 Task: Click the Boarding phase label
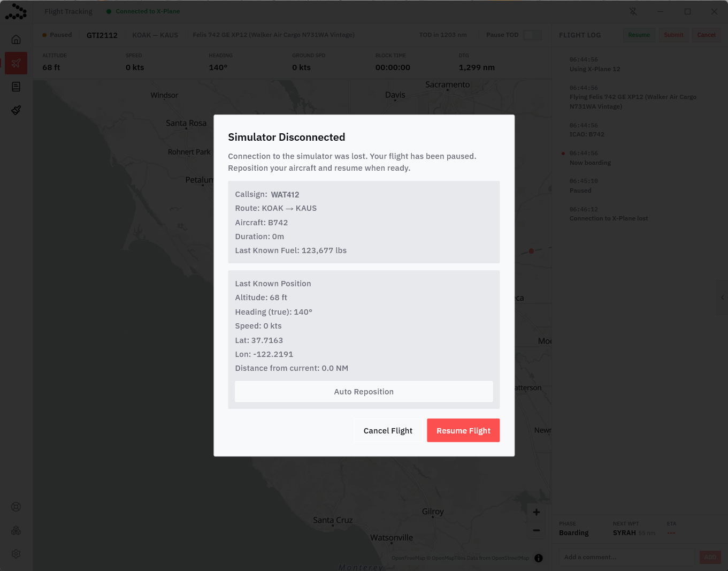573,533
